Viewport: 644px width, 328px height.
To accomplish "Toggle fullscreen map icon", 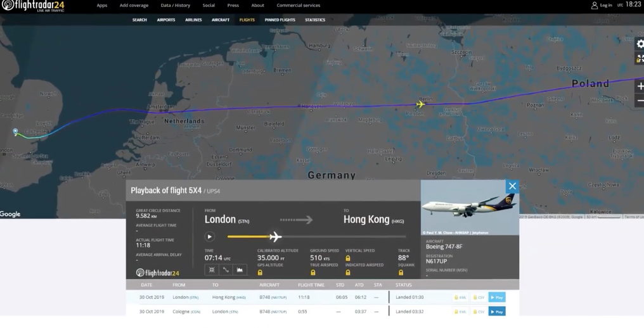I will point(640,59).
